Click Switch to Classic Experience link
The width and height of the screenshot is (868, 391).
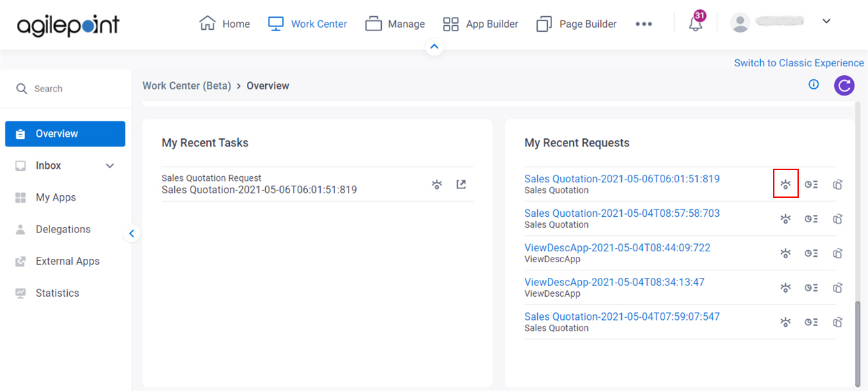(x=799, y=62)
